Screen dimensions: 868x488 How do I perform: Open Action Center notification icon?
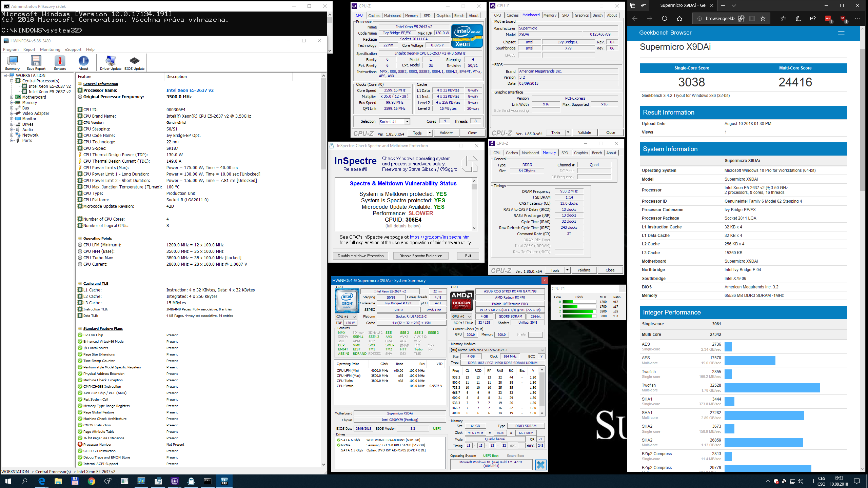[x=857, y=481]
